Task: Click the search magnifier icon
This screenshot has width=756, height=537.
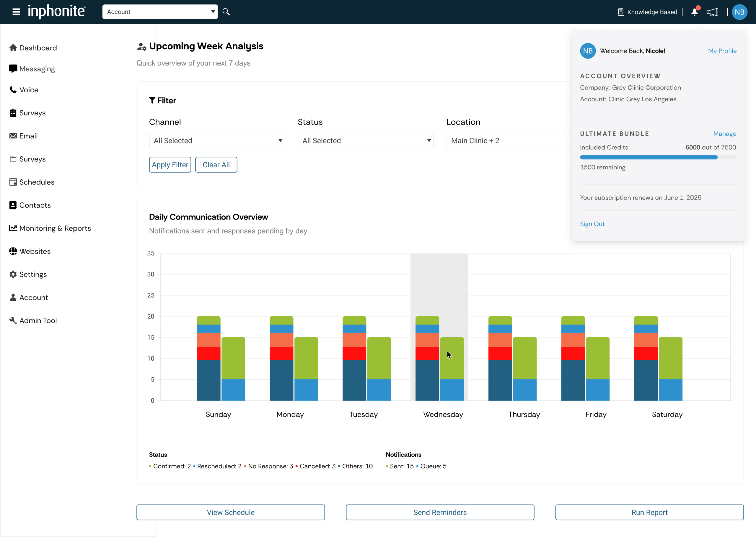Action: 226,12
